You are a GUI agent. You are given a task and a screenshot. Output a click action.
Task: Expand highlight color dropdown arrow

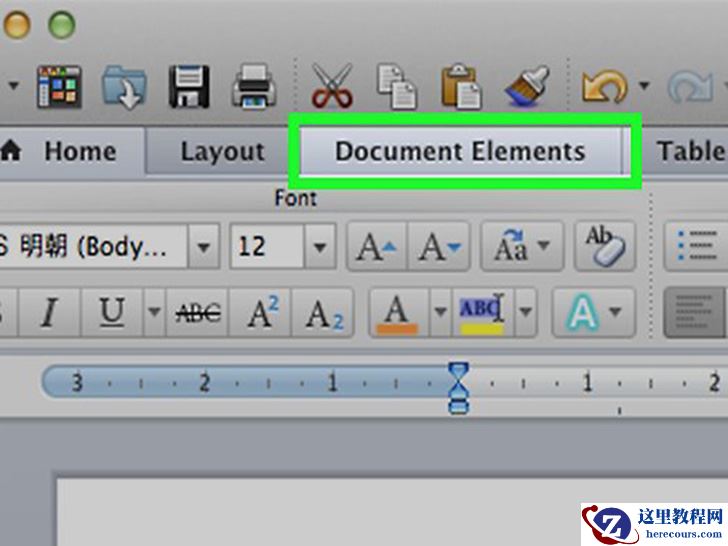click(526, 312)
